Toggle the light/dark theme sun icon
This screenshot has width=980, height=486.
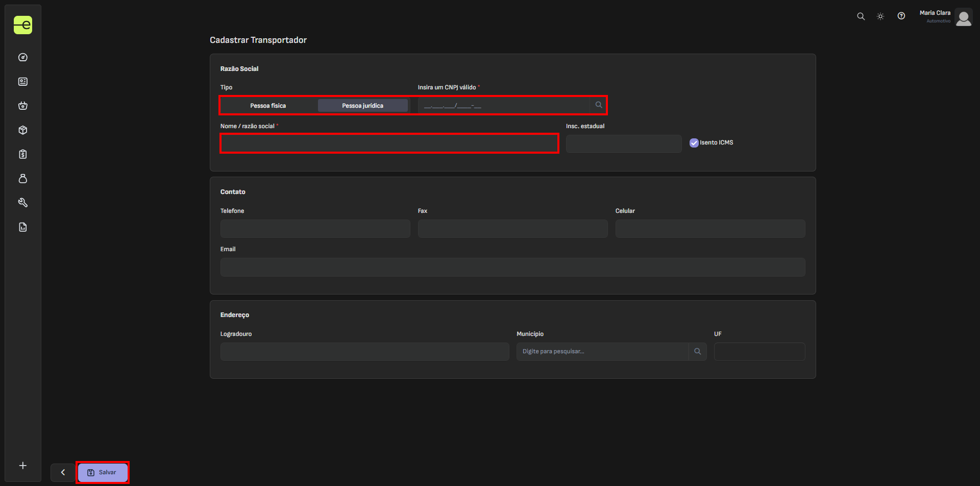click(880, 16)
